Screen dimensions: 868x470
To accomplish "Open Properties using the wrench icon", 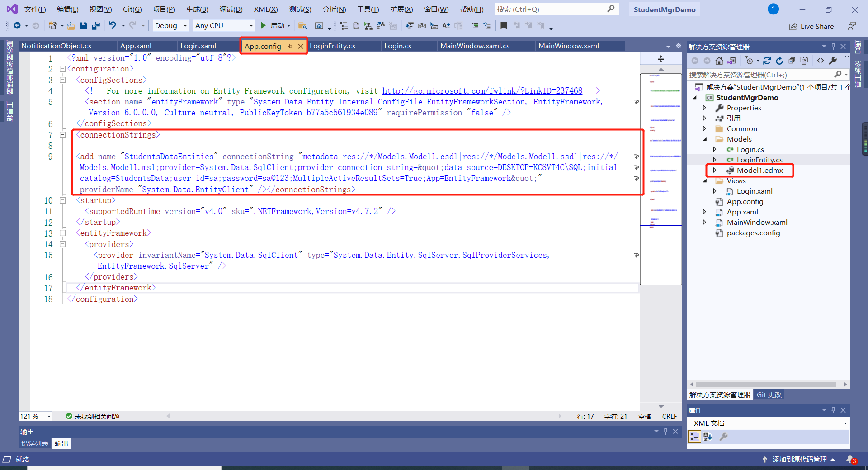I will 833,60.
